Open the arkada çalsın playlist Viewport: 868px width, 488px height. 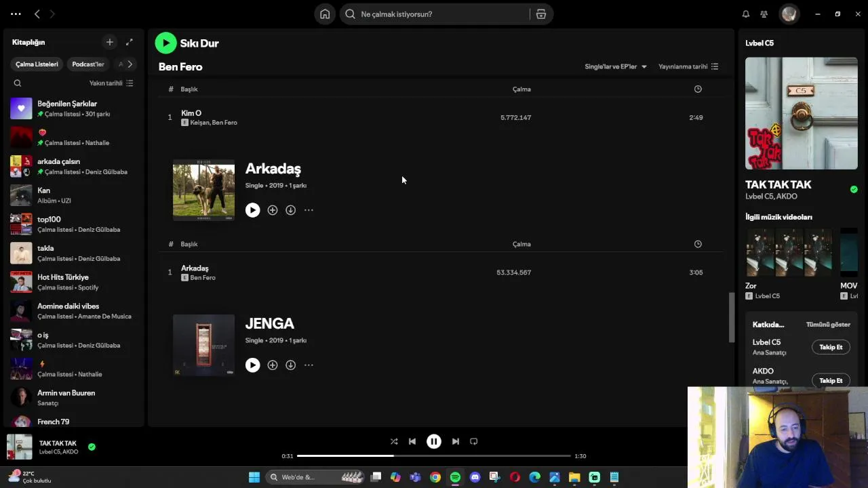73,167
